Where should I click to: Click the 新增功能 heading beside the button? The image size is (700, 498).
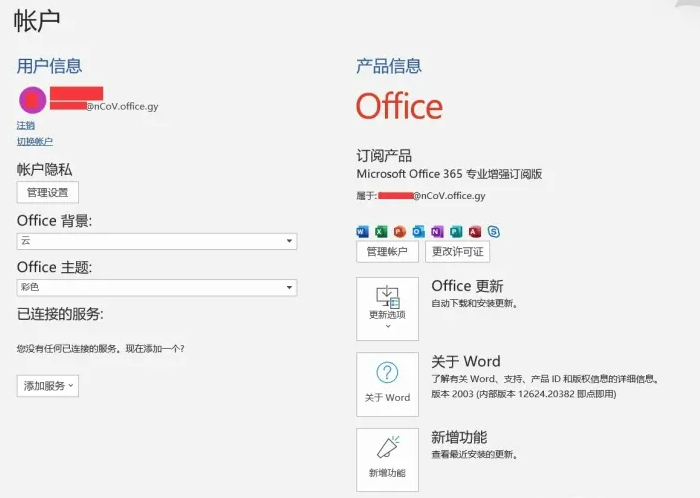pyautogui.click(x=459, y=437)
